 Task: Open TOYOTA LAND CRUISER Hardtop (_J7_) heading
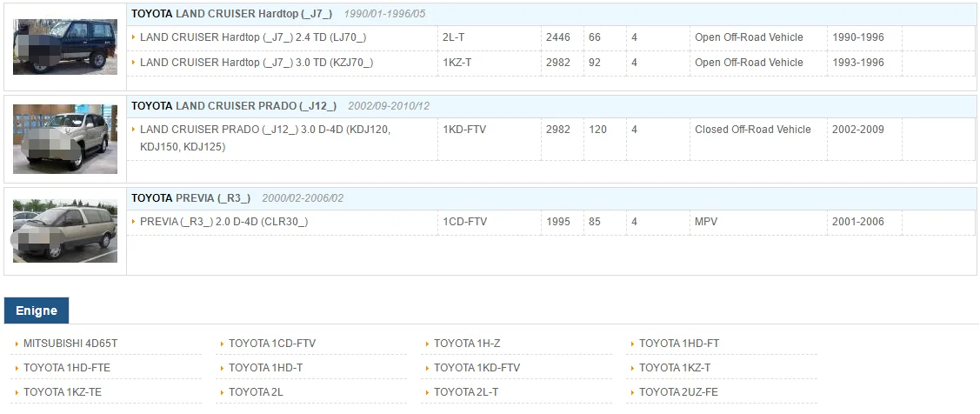(x=232, y=14)
